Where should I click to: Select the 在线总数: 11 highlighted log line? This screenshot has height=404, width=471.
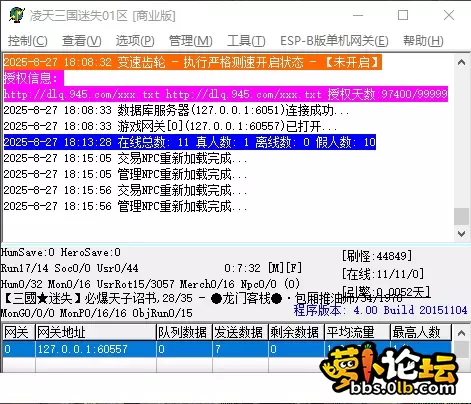point(190,142)
